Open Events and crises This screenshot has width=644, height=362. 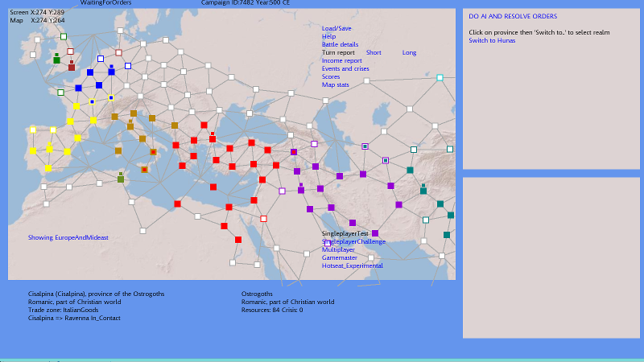pos(345,68)
